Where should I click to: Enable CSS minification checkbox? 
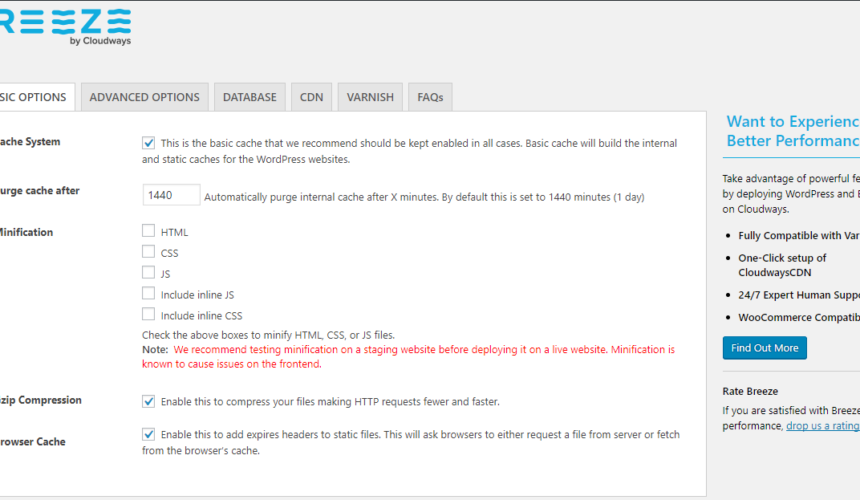point(148,252)
